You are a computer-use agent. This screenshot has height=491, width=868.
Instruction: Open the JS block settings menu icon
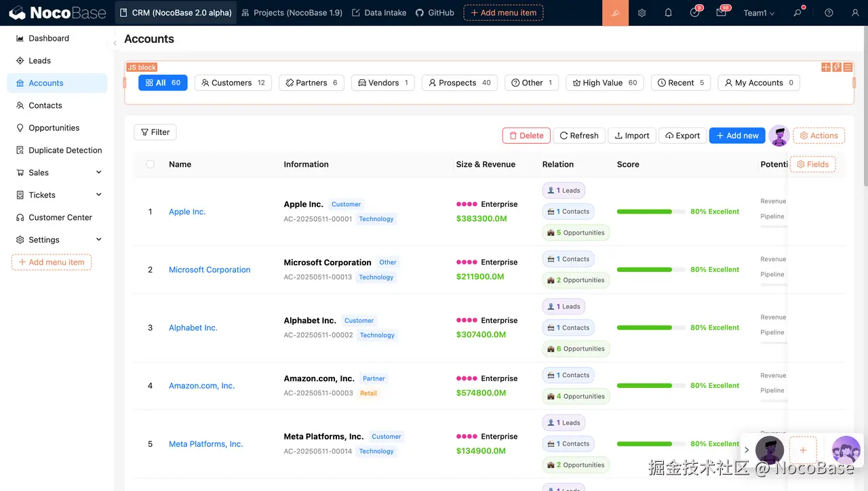pyautogui.click(x=848, y=67)
